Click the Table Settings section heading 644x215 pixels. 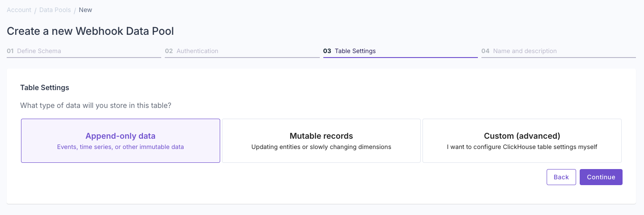(45, 87)
